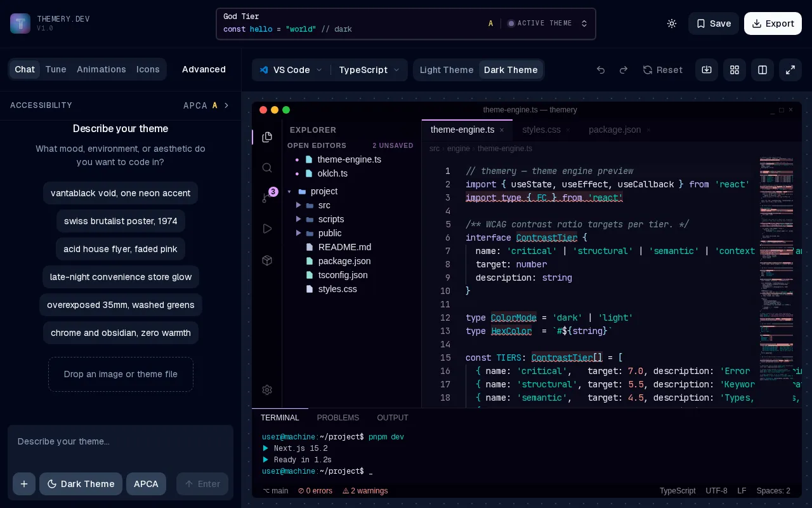Image resolution: width=812 pixels, height=508 pixels.
Task: Switch to the Animations tab
Action: tap(101, 69)
